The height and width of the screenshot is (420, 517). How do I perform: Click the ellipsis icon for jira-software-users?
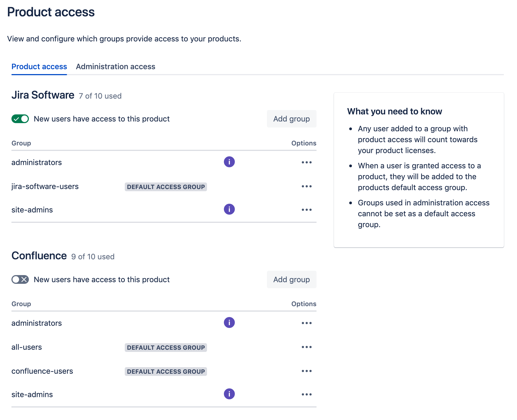pyautogui.click(x=307, y=186)
